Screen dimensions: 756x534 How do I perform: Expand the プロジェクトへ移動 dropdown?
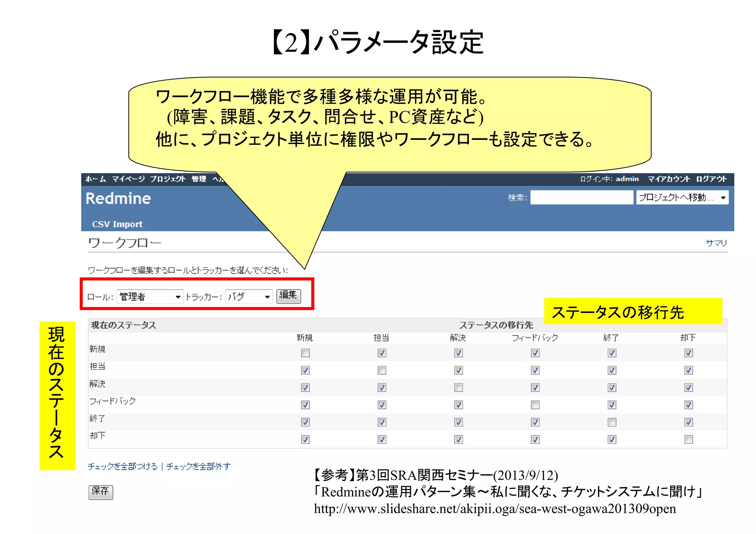click(682, 197)
